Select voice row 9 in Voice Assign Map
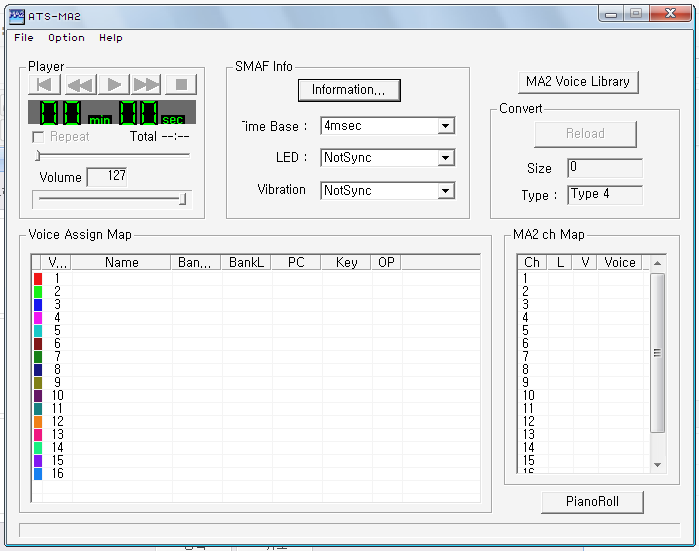699x551 pixels. coord(257,382)
